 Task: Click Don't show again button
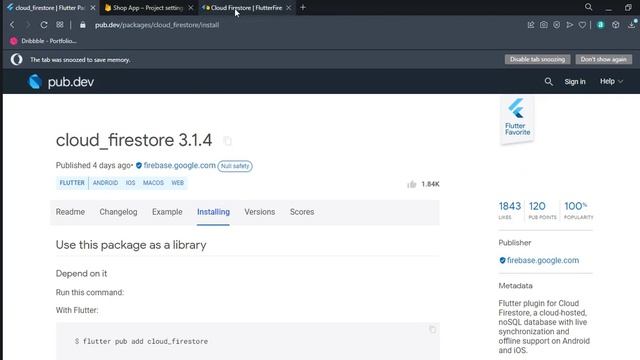click(x=603, y=60)
